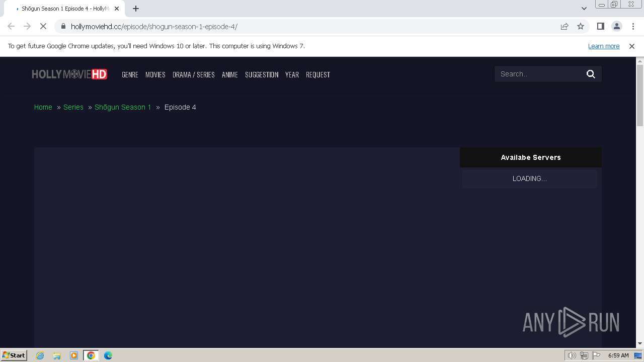Open the Action Center flag icon
Image resolution: width=644 pixels, height=362 pixels.
point(596,355)
